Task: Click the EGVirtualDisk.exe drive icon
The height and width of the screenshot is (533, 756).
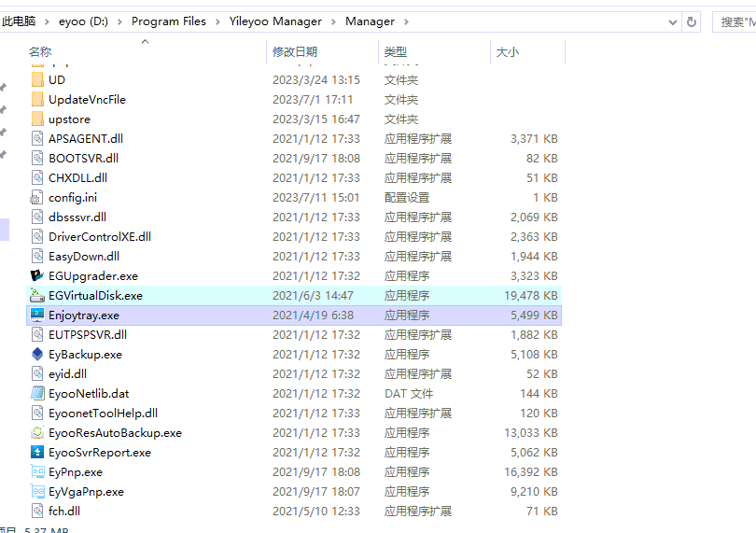Action: pos(37,295)
